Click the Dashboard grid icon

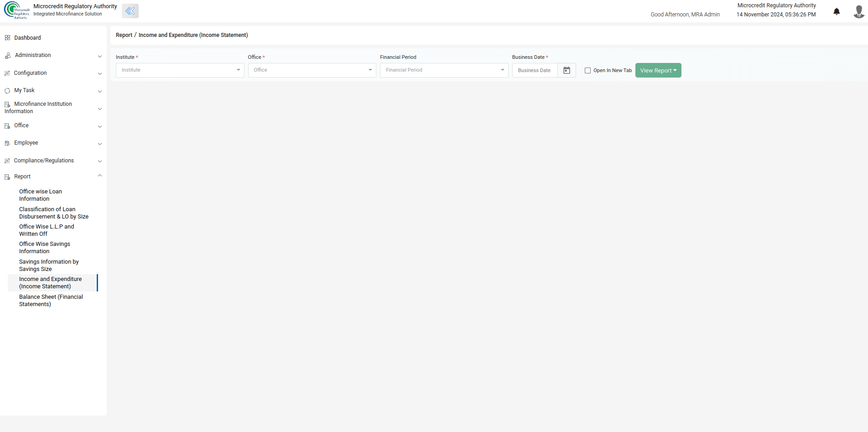[7, 38]
